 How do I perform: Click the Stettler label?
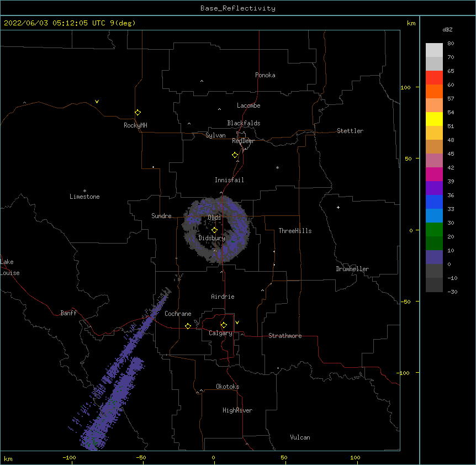[350, 131]
